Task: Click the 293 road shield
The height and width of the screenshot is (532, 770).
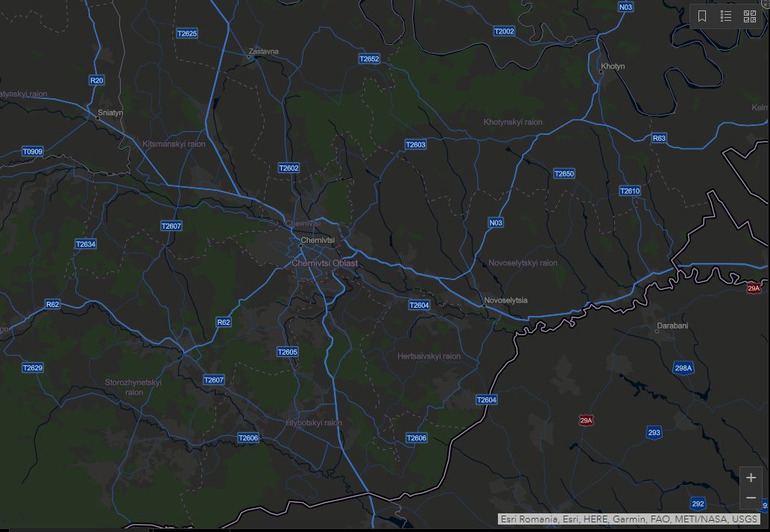Action: tap(654, 433)
